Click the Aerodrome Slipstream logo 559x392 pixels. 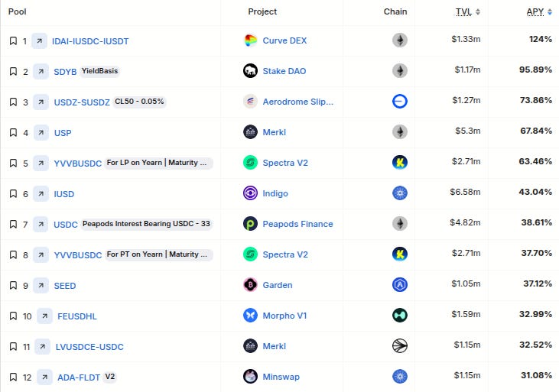pos(250,102)
